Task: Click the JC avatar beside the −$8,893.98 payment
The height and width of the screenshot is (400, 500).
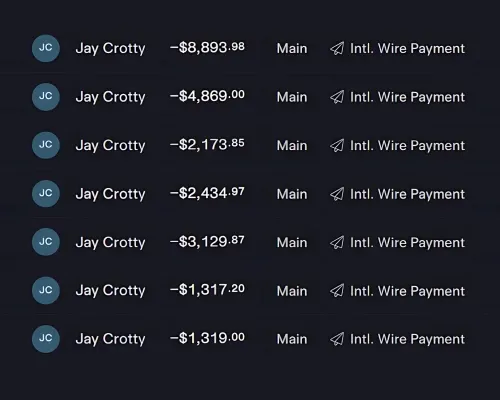Action: click(46, 48)
